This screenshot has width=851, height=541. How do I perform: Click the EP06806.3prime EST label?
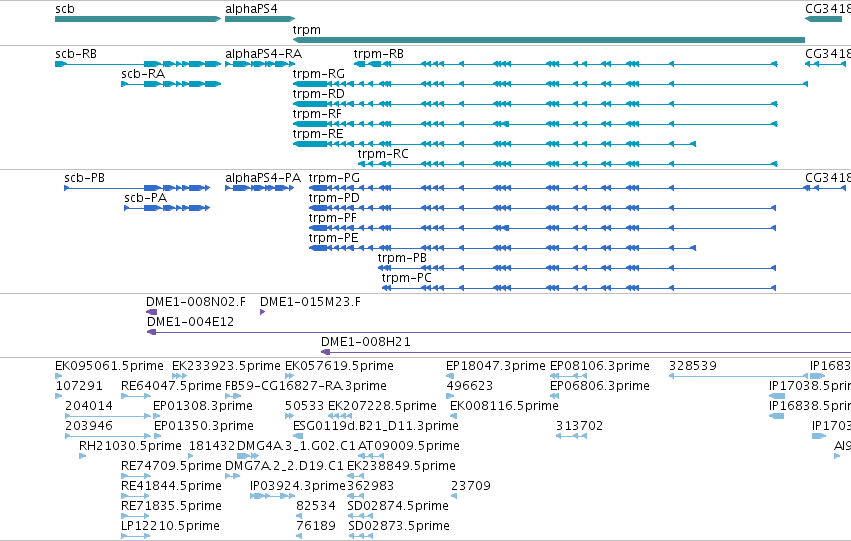point(600,386)
